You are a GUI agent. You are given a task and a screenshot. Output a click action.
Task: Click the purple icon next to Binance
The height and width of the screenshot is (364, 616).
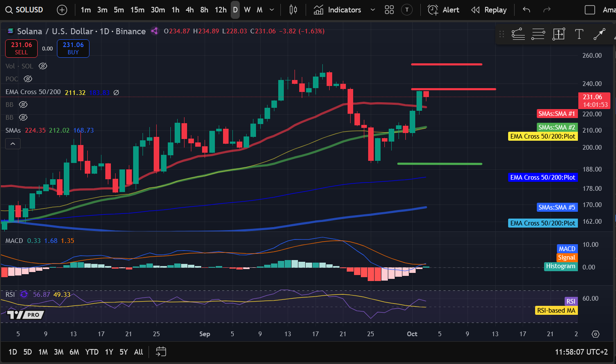coord(155,31)
